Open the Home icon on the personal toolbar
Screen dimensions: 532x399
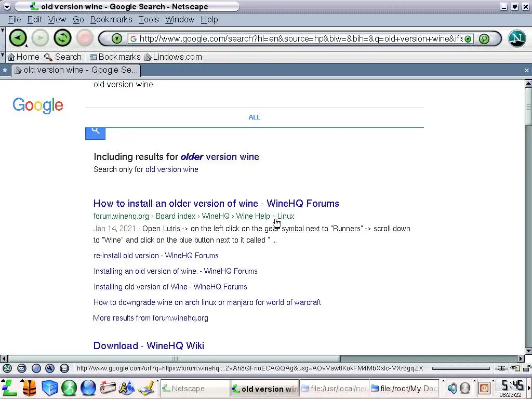23,57
